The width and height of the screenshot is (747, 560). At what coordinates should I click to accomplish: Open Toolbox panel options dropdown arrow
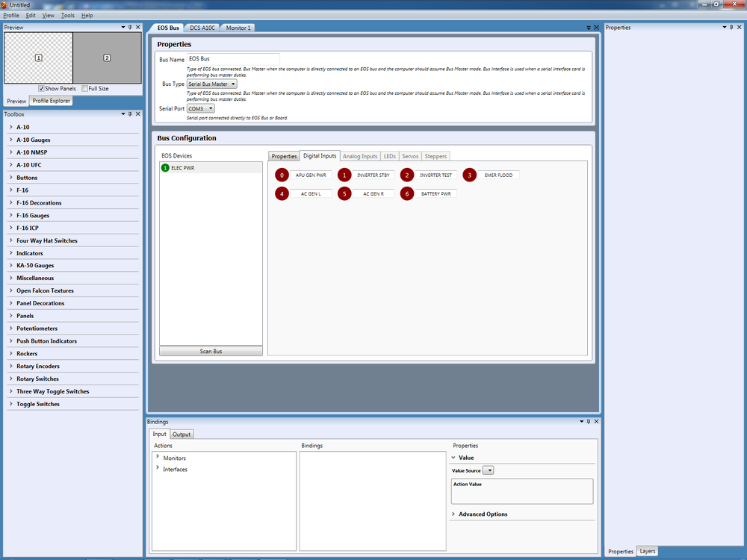[123, 113]
